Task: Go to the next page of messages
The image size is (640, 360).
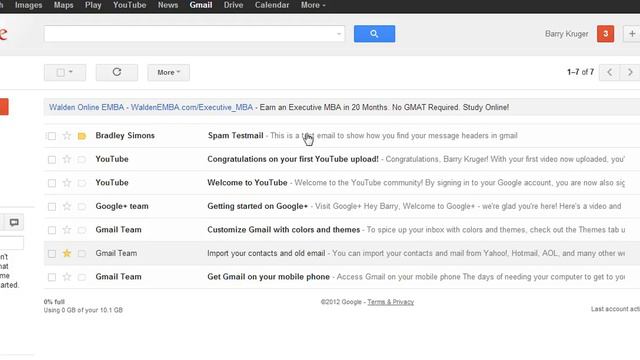Action: pos(630,72)
